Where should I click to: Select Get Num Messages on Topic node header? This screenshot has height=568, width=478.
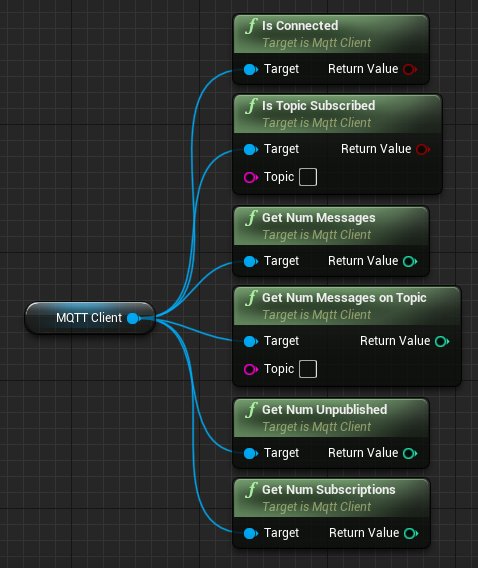coord(347,306)
